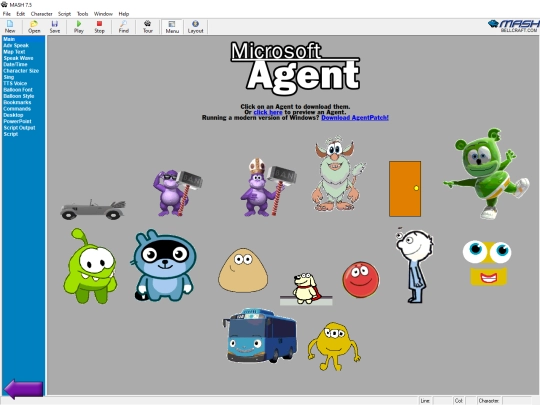This screenshot has width=540, height=405.
Task: Follow the 'click here' preview link
Action: (268, 112)
